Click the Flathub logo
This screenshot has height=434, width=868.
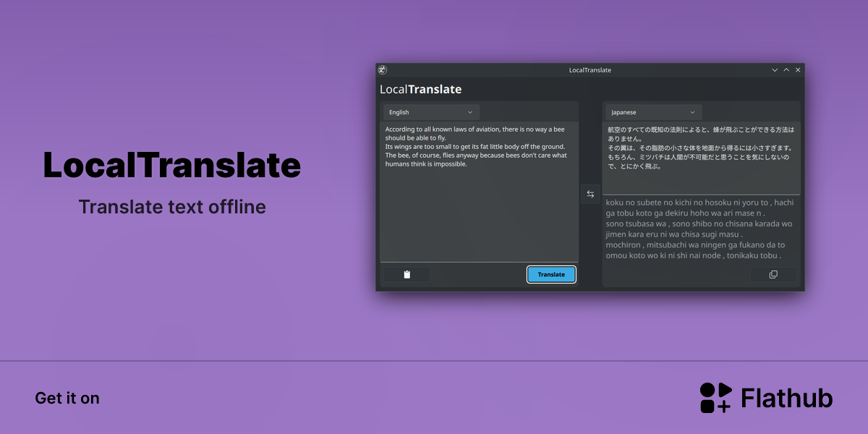[766, 398]
